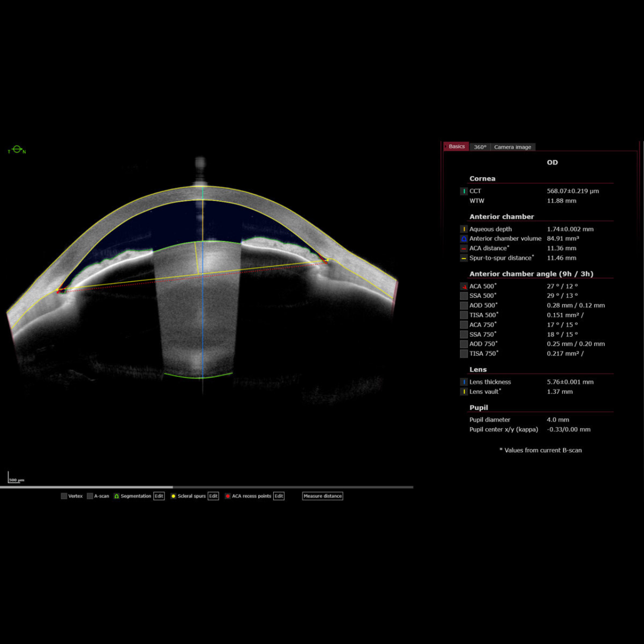Click the B-scan position slider below the image
This screenshot has width=644, height=644.
(x=206, y=487)
